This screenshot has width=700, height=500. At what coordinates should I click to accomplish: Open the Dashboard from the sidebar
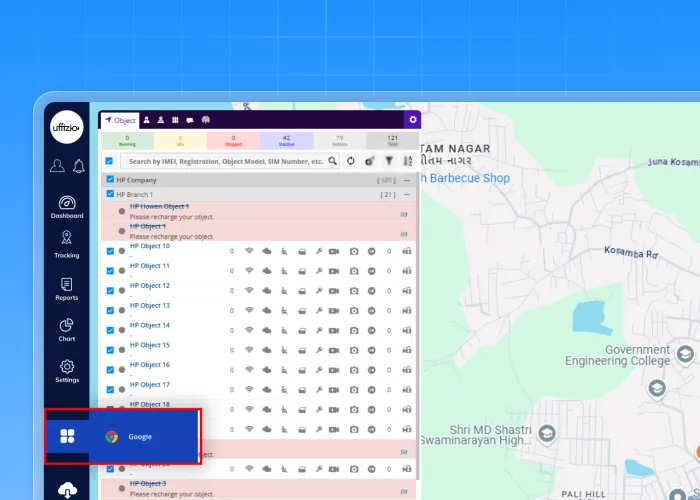[67, 207]
